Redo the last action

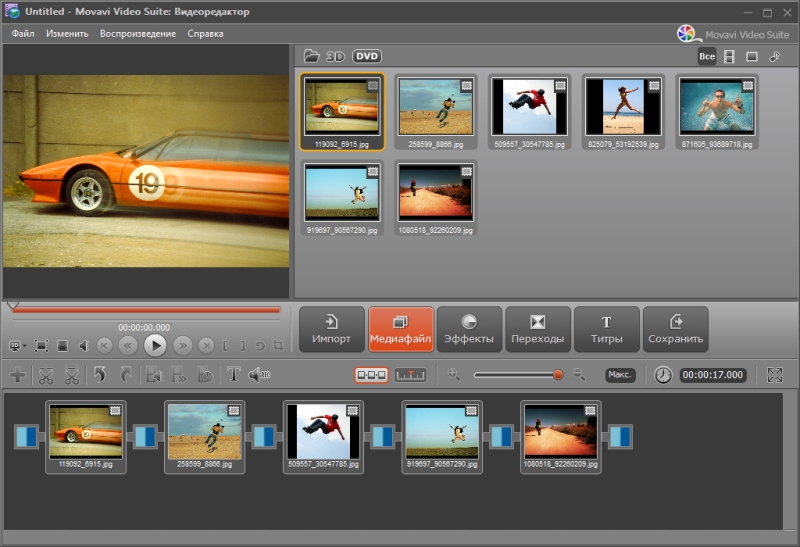pos(126,375)
